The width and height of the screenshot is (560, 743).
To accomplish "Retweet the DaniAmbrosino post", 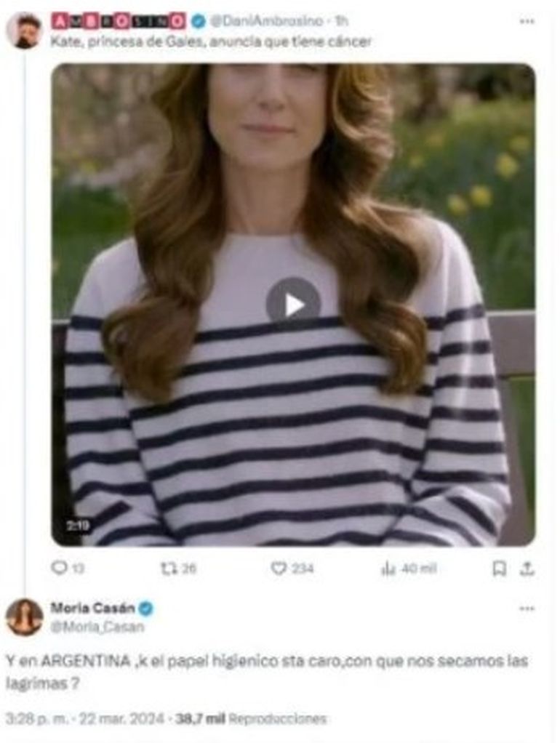I will pyautogui.click(x=168, y=569).
